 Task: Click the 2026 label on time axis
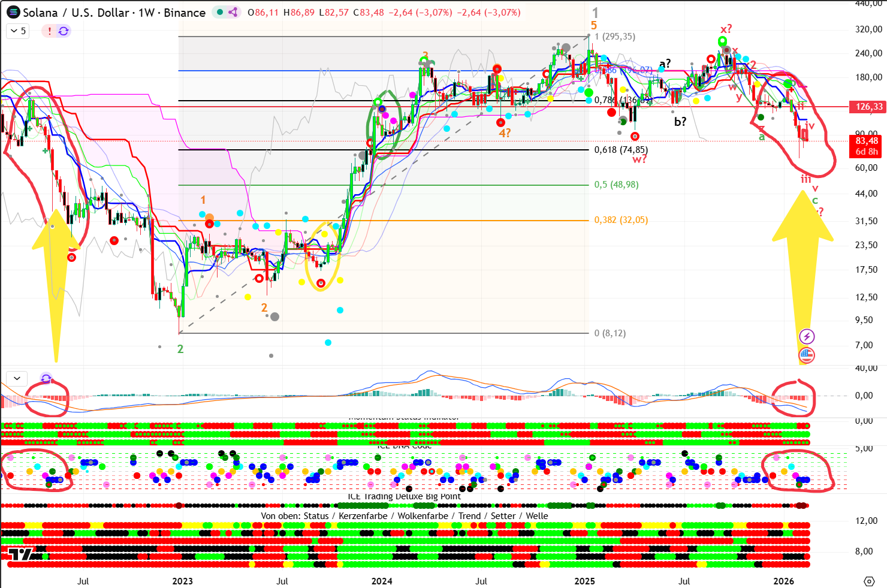pyautogui.click(x=783, y=581)
